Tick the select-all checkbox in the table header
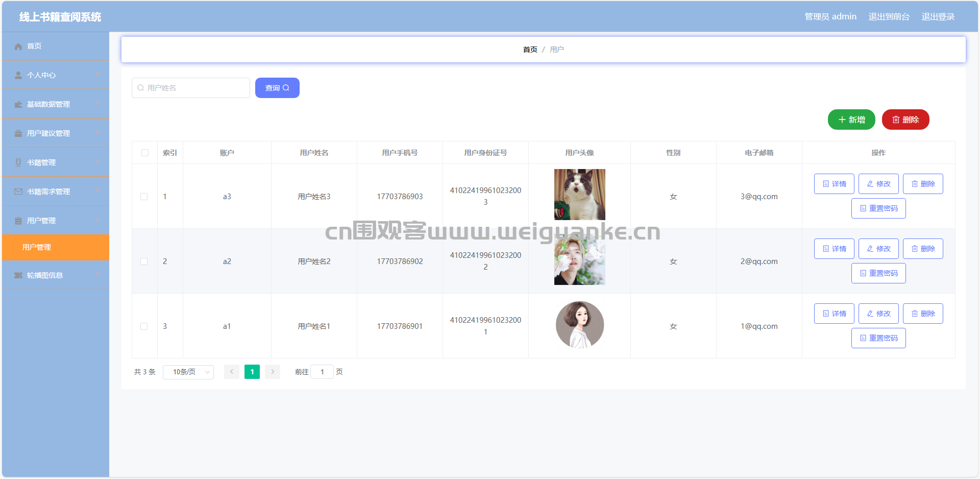Image resolution: width=980 pixels, height=479 pixels. coord(145,153)
